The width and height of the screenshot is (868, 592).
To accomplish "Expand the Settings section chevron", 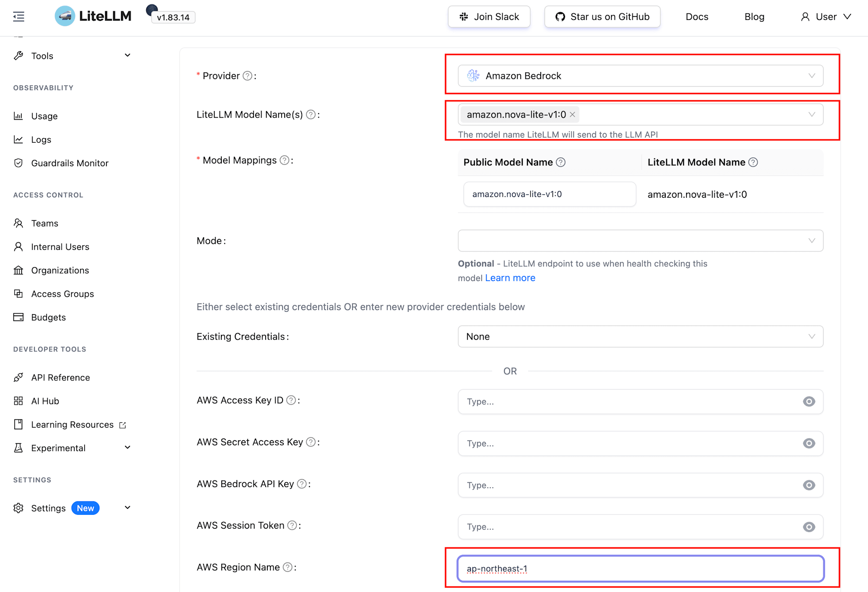I will tap(128, 507).
